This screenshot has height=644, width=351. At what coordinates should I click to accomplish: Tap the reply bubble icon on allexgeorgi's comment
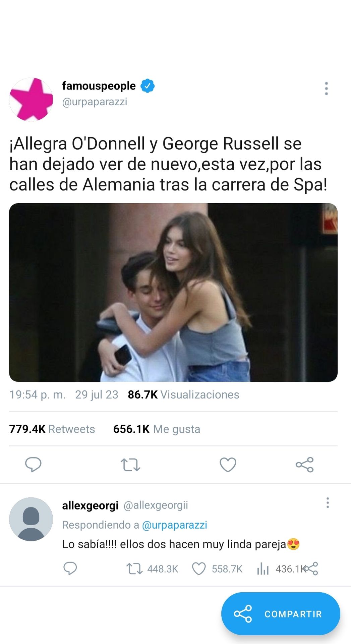70,569
